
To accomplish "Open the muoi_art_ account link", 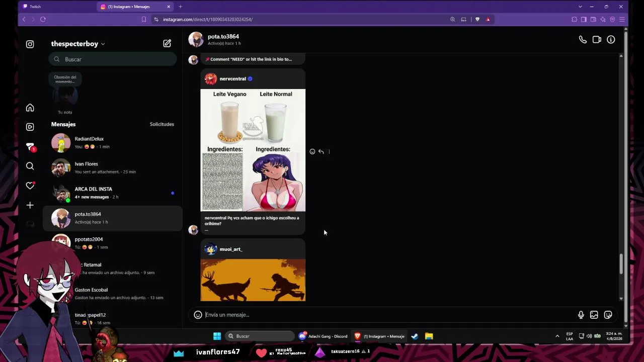I will pos(231,249).
